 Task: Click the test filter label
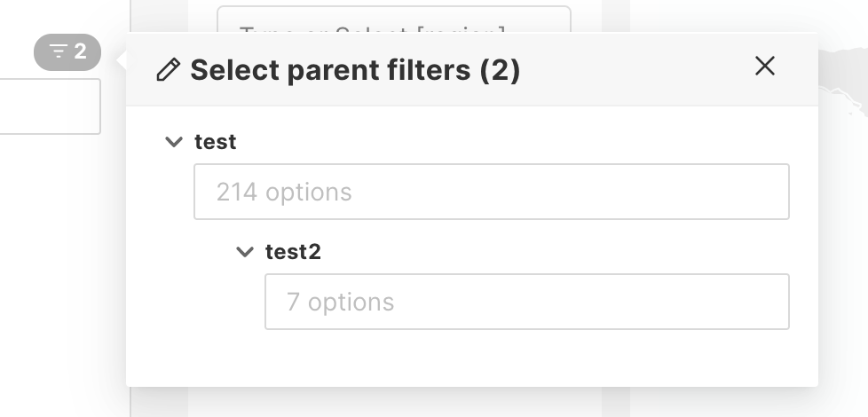tap(216, 142)
